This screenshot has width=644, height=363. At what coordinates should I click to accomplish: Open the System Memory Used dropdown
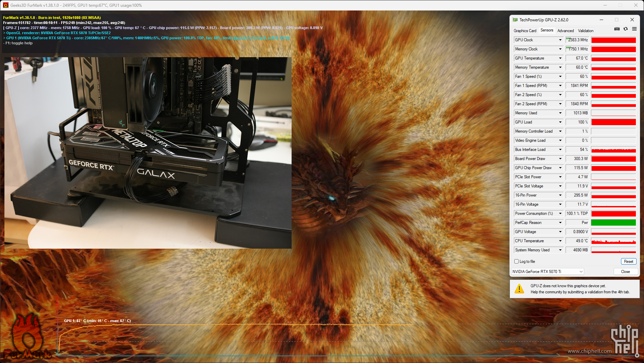(x=560, y=250)
